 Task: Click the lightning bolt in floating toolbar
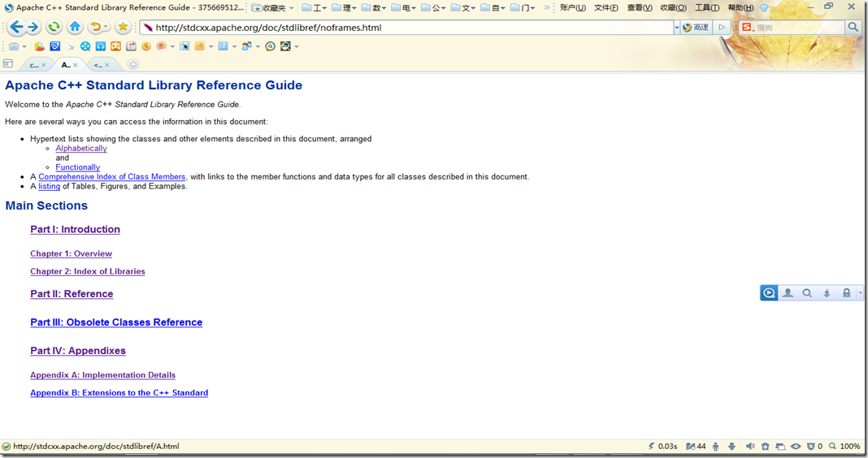827,293
